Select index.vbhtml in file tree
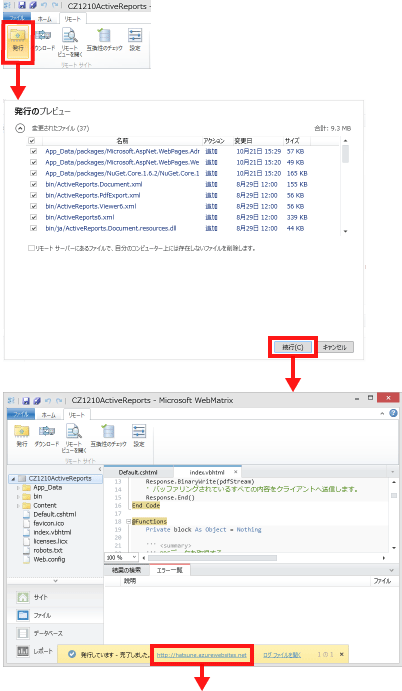Image resolution: width=402 pixels, height=691 pixels. [52, 532]
